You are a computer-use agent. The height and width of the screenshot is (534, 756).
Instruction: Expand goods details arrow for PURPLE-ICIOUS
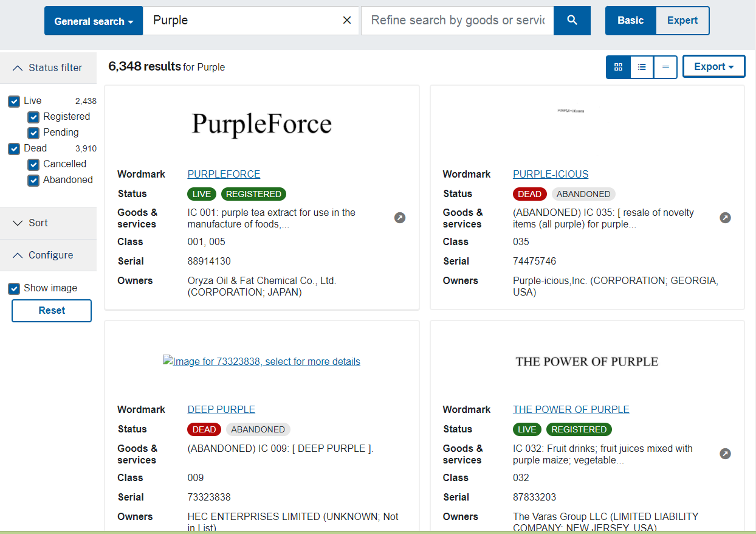pos(725,218)
